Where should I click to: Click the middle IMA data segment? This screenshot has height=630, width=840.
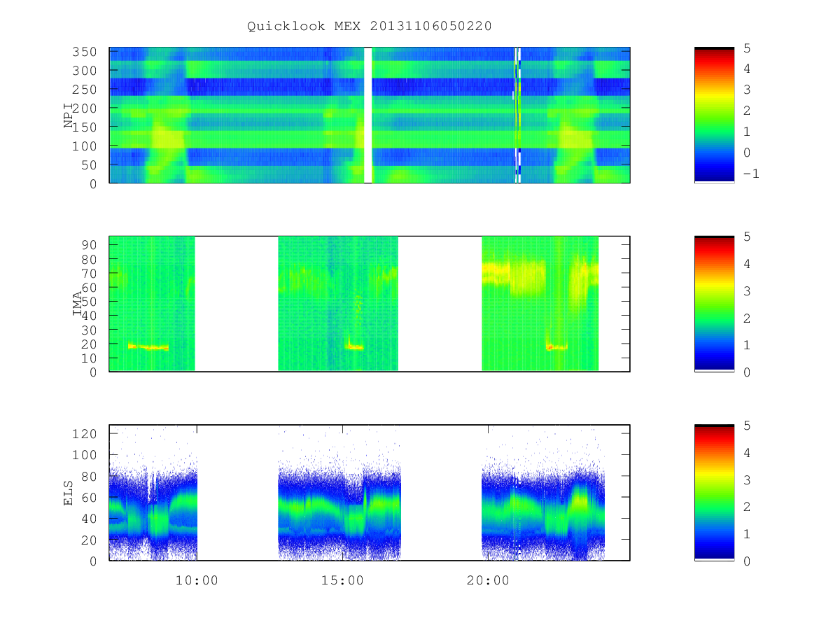[x=338, y=304]
